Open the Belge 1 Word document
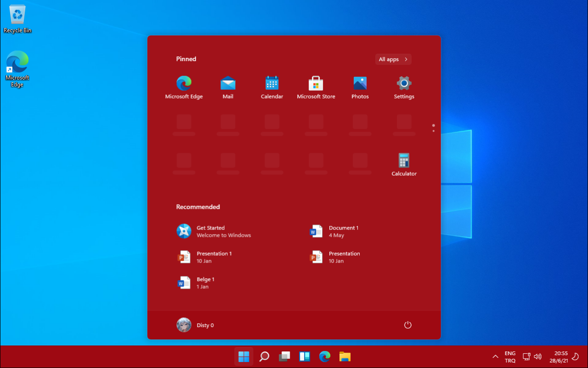 (196, 283)
